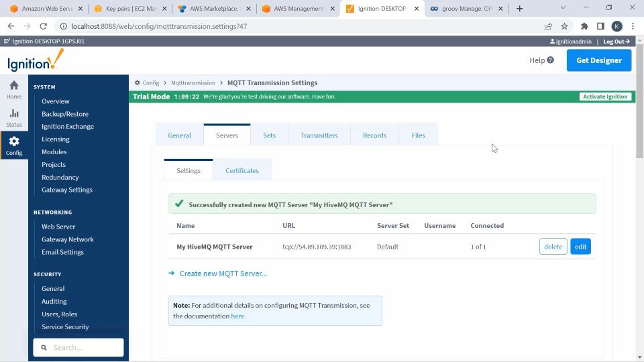
Task: Click the Ignition logo
Action: 36,60
